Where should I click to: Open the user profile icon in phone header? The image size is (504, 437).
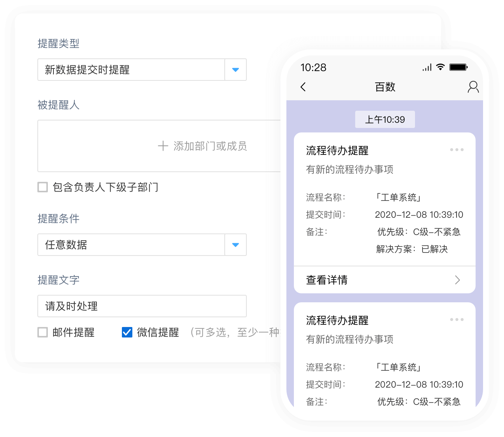pyautogui.click(x=473, y=87)
